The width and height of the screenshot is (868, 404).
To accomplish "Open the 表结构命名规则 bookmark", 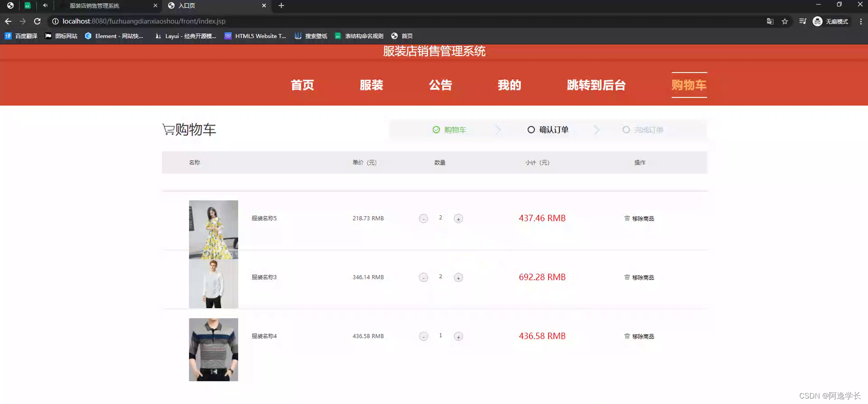I will [x=359, y=36].
